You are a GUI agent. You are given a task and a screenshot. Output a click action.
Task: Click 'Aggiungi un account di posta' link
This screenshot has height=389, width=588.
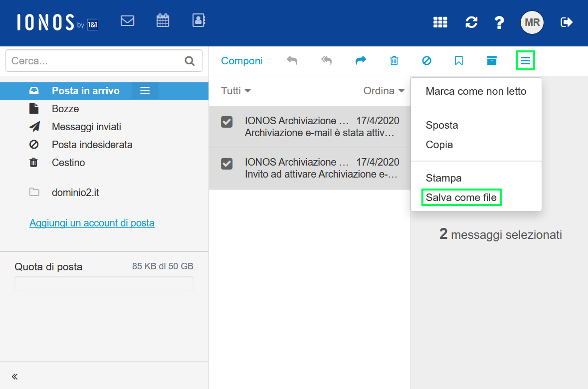92,223
